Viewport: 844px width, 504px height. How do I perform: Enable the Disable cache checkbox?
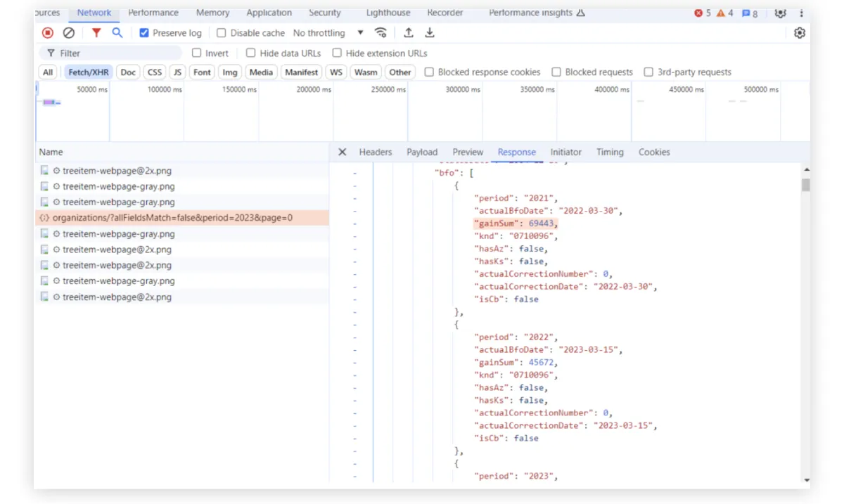(x=222, y=33)
